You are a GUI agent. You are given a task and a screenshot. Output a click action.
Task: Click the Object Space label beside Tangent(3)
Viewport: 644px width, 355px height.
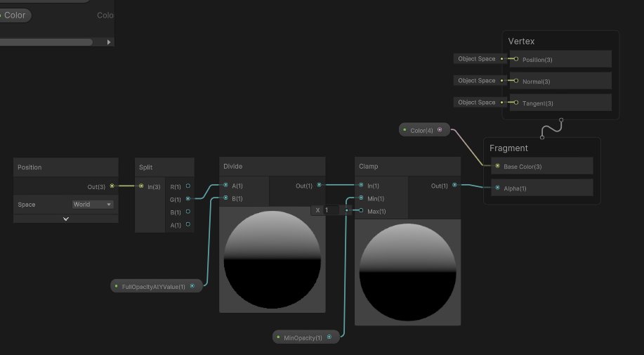(x=476, y=103)
